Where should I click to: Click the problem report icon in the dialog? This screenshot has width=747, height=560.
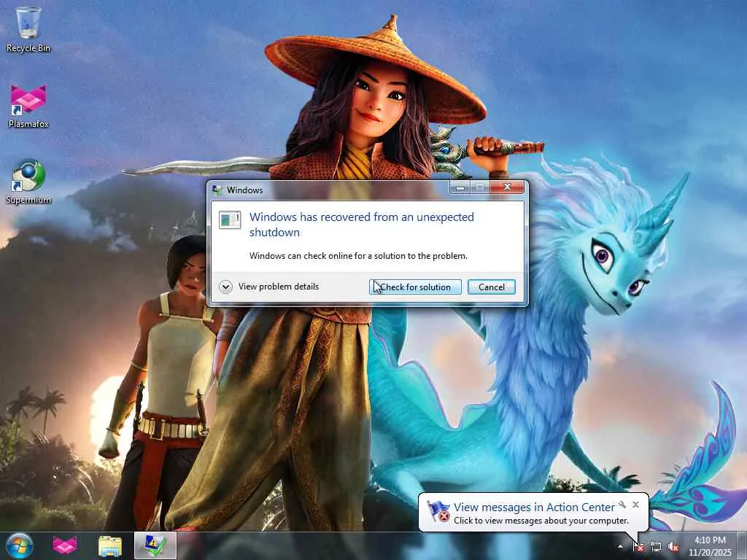pos(230,220)
